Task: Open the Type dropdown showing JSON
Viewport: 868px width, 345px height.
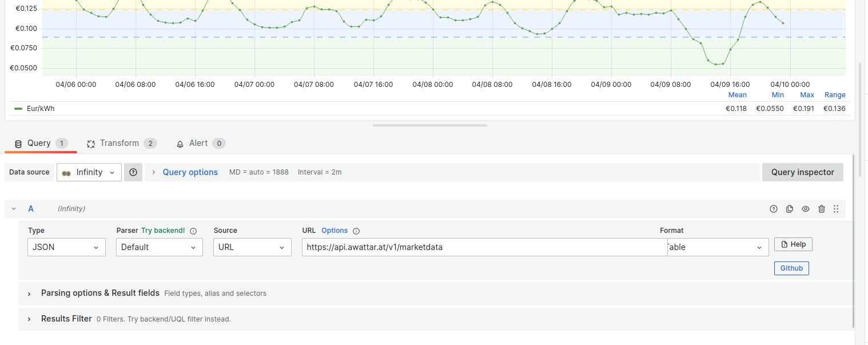Action: 66,247
